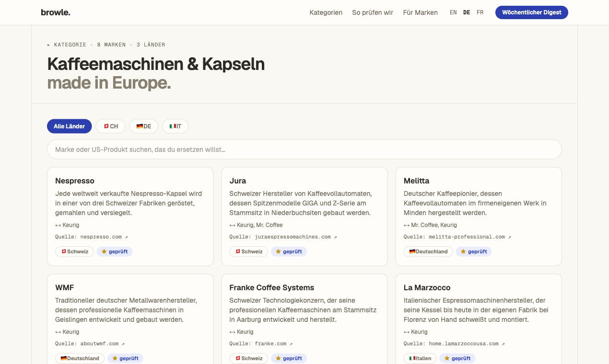Open the So prüfen wir page
The height and width of the screenshot is (364, 609).
point(373,12)
